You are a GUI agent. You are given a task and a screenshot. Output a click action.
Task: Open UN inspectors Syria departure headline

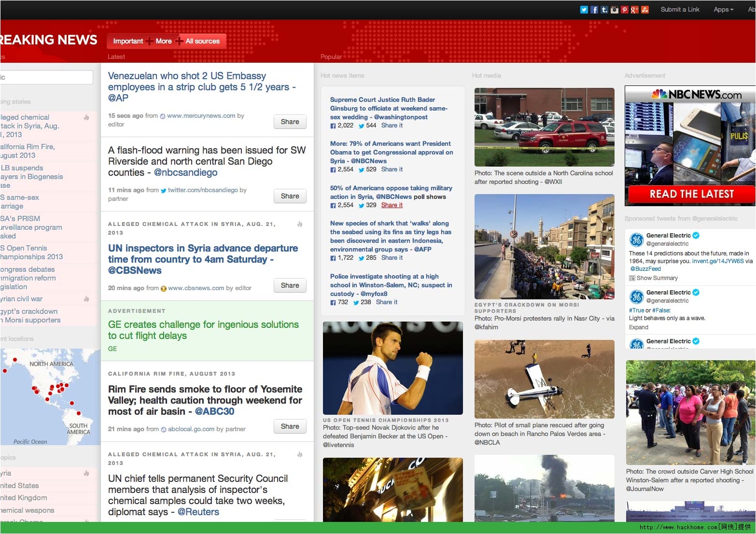(203, 259)
